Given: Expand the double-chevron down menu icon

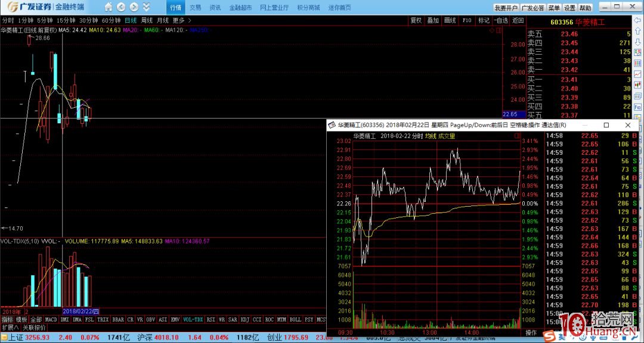Looking at the screenshot, I should [146, 7].
